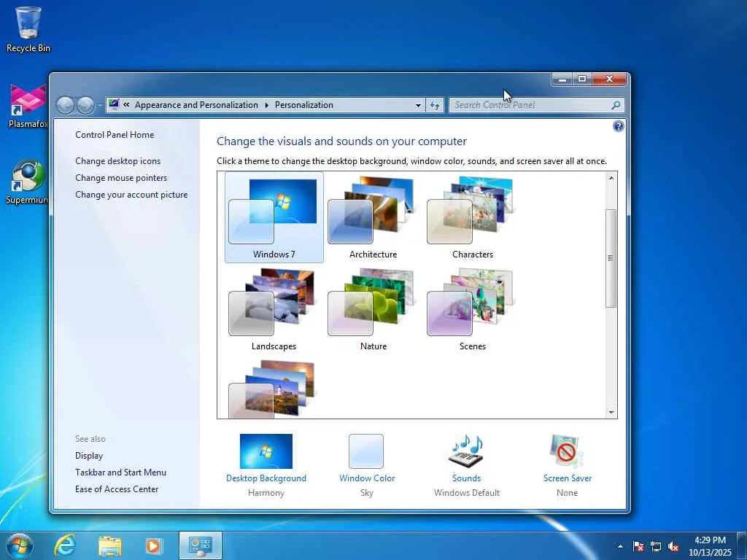The width and height of the screenshot is (747, 560).
Task: Click the Window Color link text
Action: pos(367,478)
